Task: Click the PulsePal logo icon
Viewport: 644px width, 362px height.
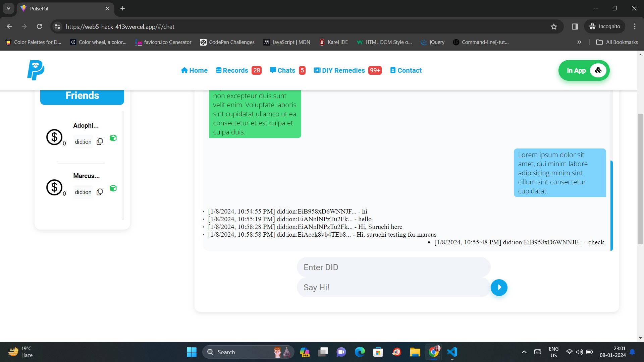Action: click(36, 70)
